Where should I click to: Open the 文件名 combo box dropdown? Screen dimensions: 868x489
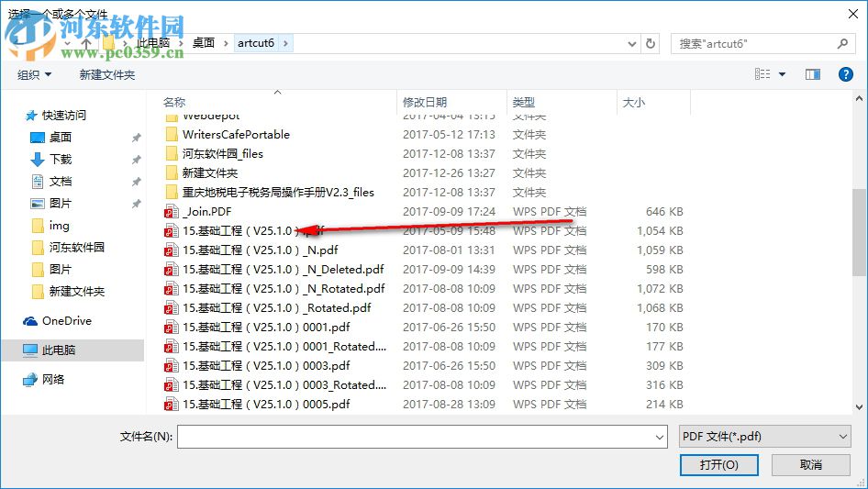point(660,437)
